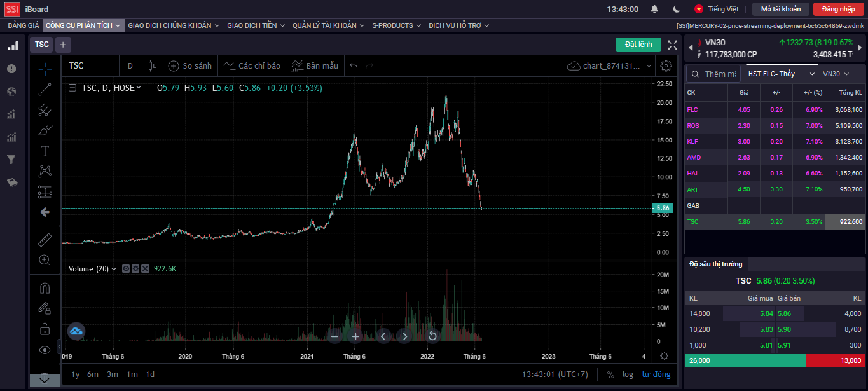Open chart settings gear
Viewport: 868px width, 391px height.
coord(666,65)
